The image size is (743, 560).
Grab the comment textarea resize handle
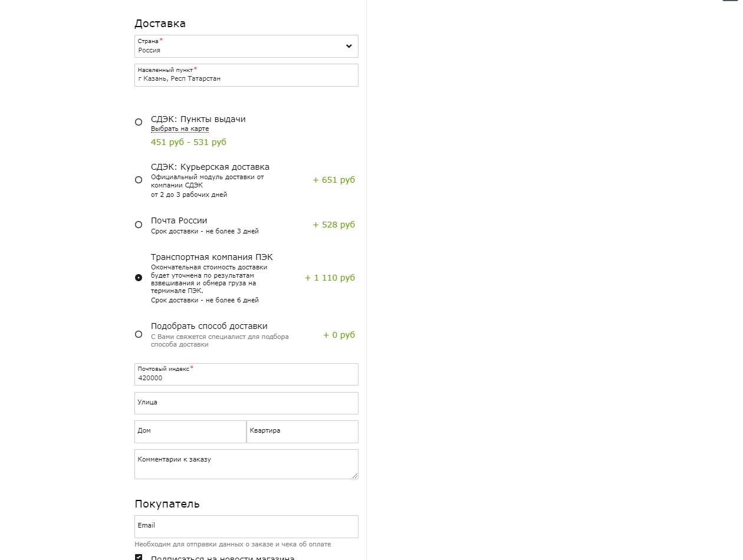(x=354, y=475)
